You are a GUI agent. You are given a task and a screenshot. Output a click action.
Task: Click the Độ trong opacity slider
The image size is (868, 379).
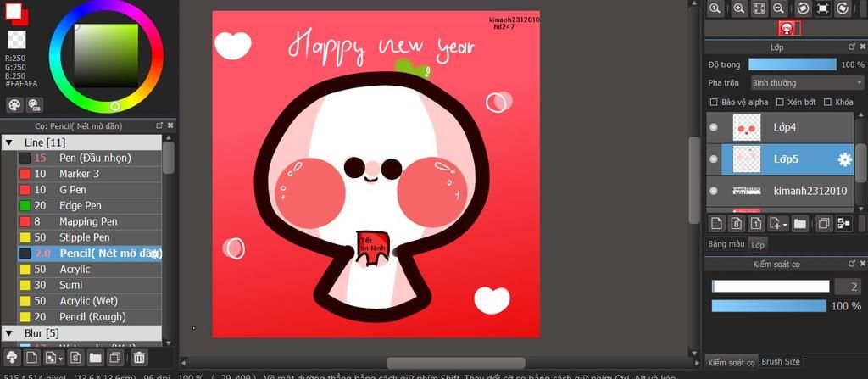pyautogui.click(x=793, y=64)
